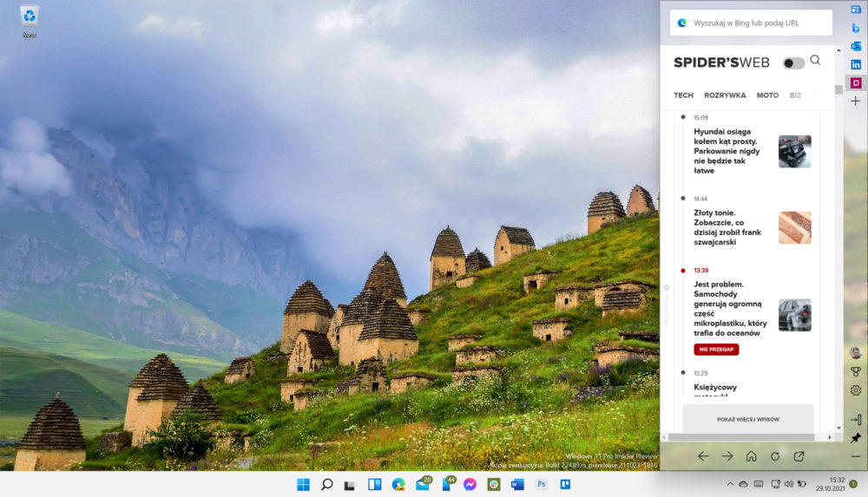Open the Hyundai osiąga kołem kąt prosty article
This screenshot has height=497, width=868.
[x=727, y=151]
